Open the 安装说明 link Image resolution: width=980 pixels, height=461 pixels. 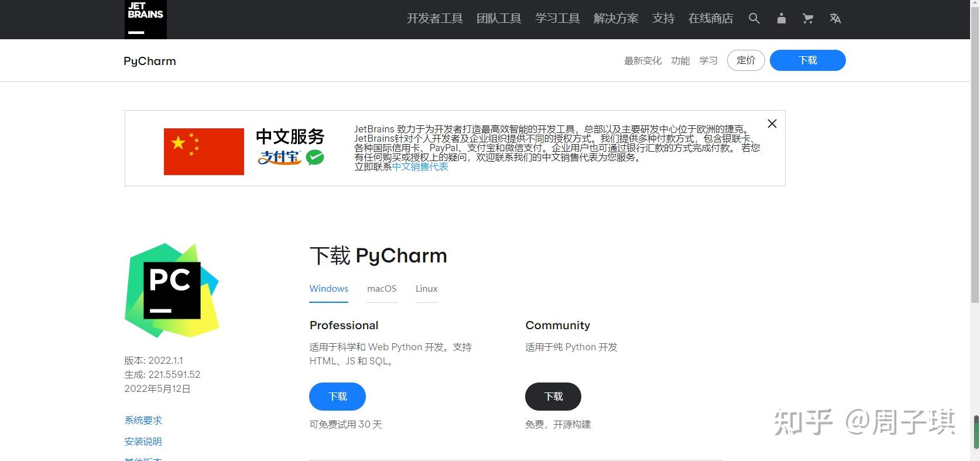143,441
